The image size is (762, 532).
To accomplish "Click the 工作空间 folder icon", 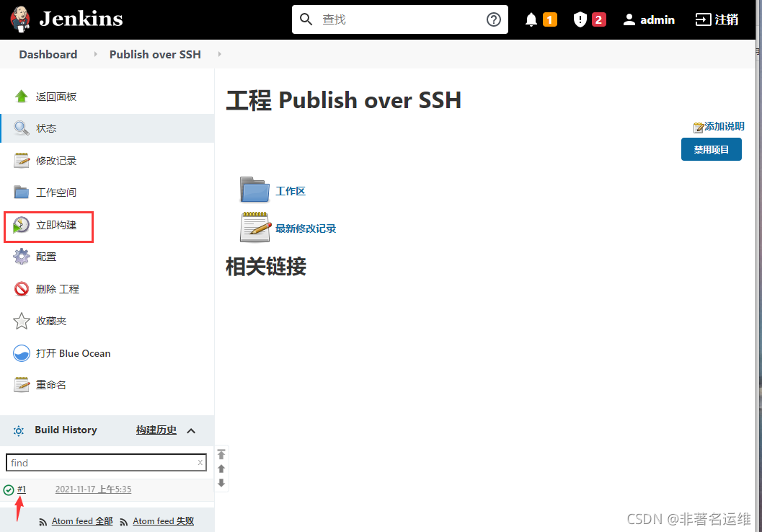I will pyautogui.click(x=22, y=192).
